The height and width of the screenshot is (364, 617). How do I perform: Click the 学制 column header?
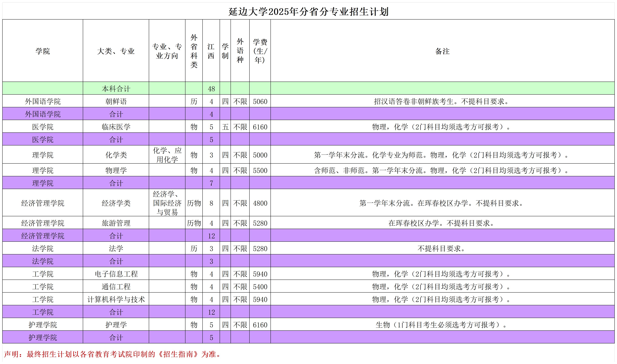(x=225, y=51)
